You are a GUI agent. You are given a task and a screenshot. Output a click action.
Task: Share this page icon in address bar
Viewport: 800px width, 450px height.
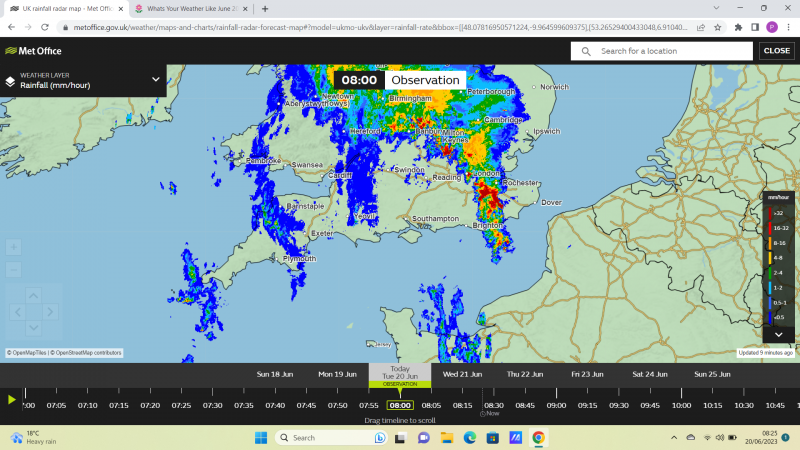click(701, 27)
